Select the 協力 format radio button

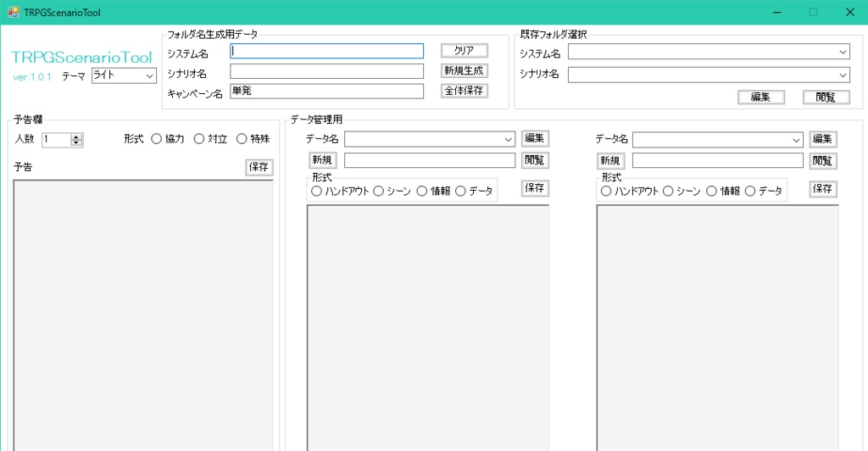point(168,139)
